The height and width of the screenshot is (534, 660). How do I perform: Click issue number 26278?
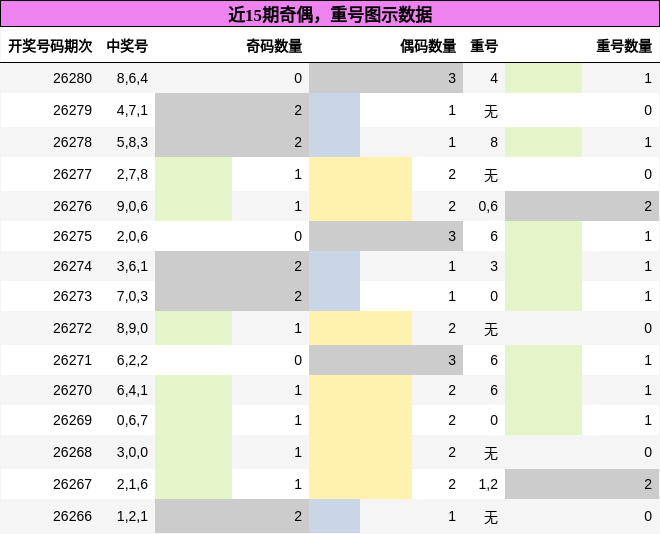tap(72, 142)
